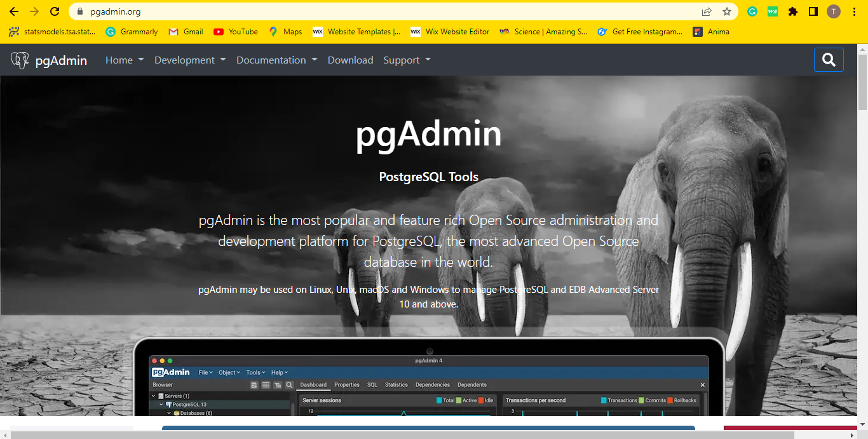Bookmark this page with the star icon
The image size is (868, 439).
727,11
